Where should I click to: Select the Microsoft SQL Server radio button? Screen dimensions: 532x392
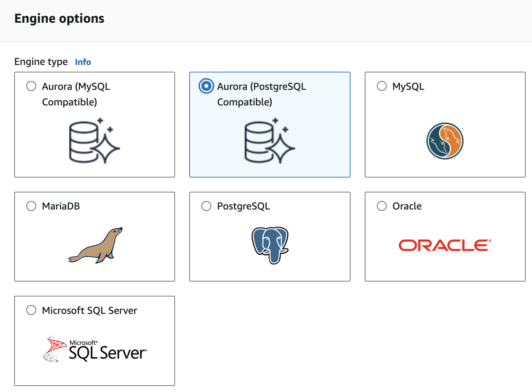coord(31,310)
